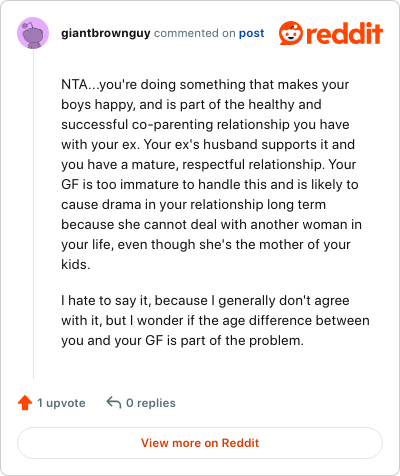Open the blue "post" link

pos(252,34)
